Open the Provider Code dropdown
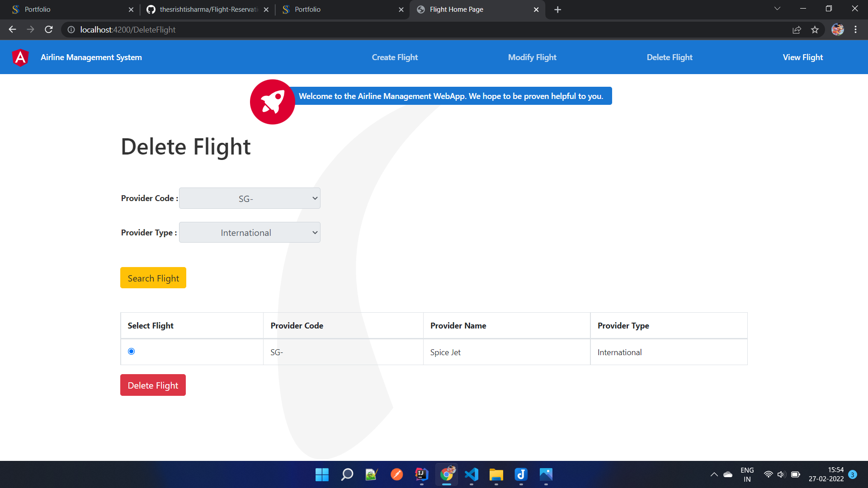 pos(250,198)
